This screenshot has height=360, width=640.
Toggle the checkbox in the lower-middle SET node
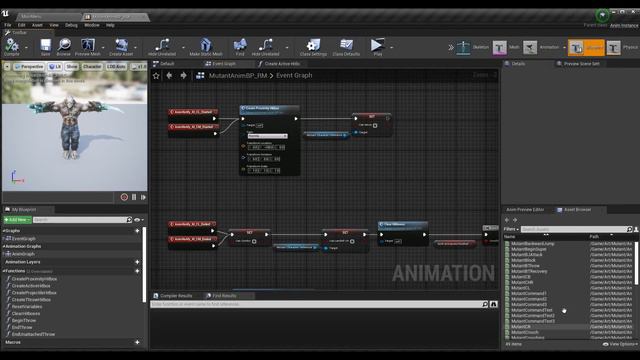click(x=352, y=241)
